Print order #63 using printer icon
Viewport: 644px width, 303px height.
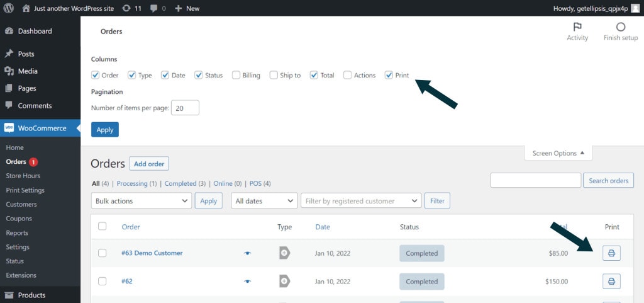click(x=611, y=253)
